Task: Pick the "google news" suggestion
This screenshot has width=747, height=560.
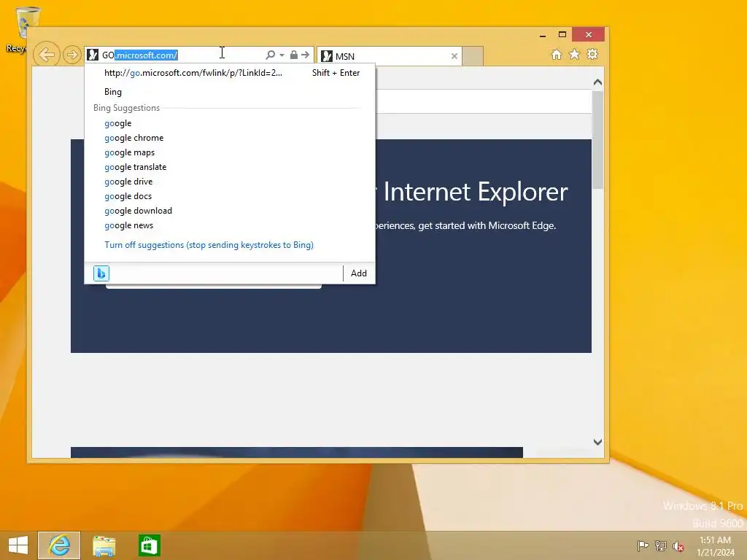Action: pyautogui.click(x=230, y=225)
